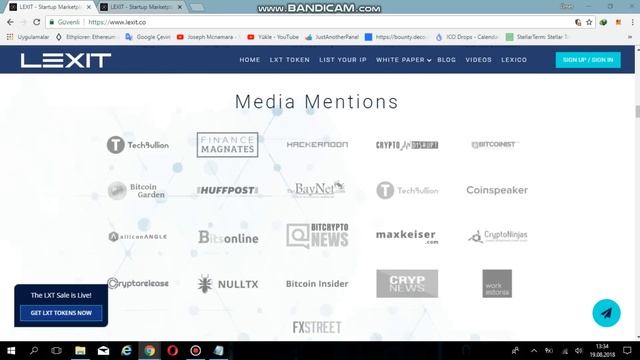Image resolution: width=640 pixels, height=360 pixels.
Task: Click the page vertical scrollbar thumb
Action: pyautogui.click(x=637, y=111)
